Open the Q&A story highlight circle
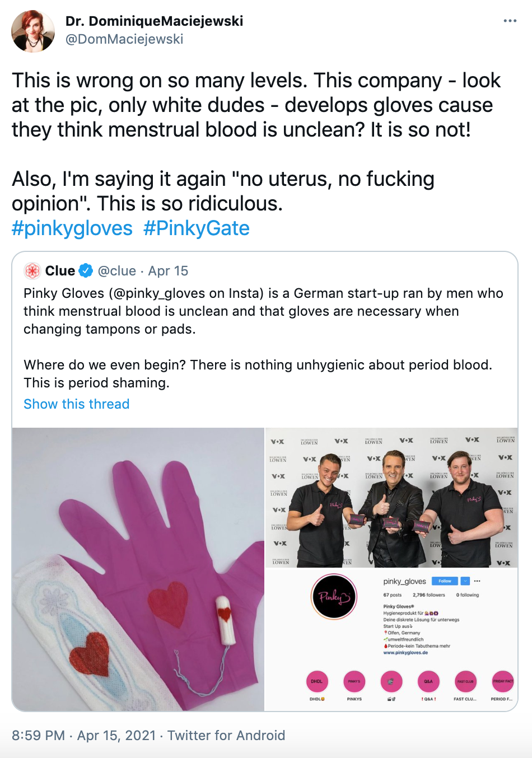 tap(428, 681)
